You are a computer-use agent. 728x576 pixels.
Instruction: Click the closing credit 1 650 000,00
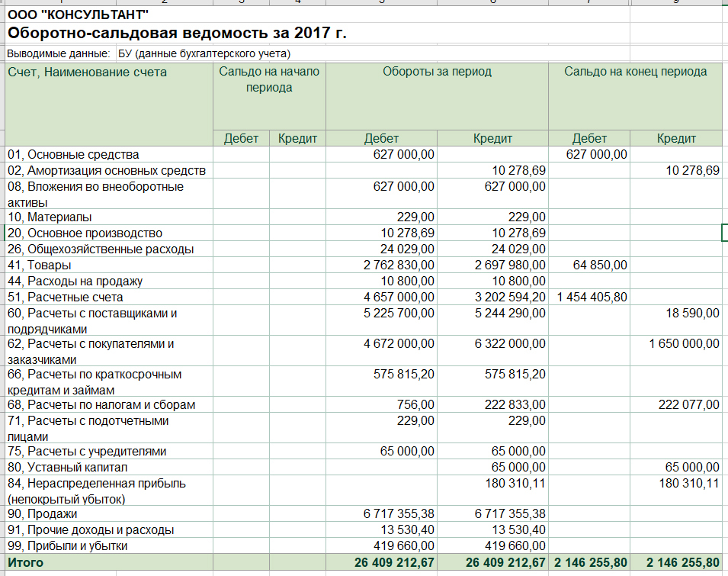(684, 344)
